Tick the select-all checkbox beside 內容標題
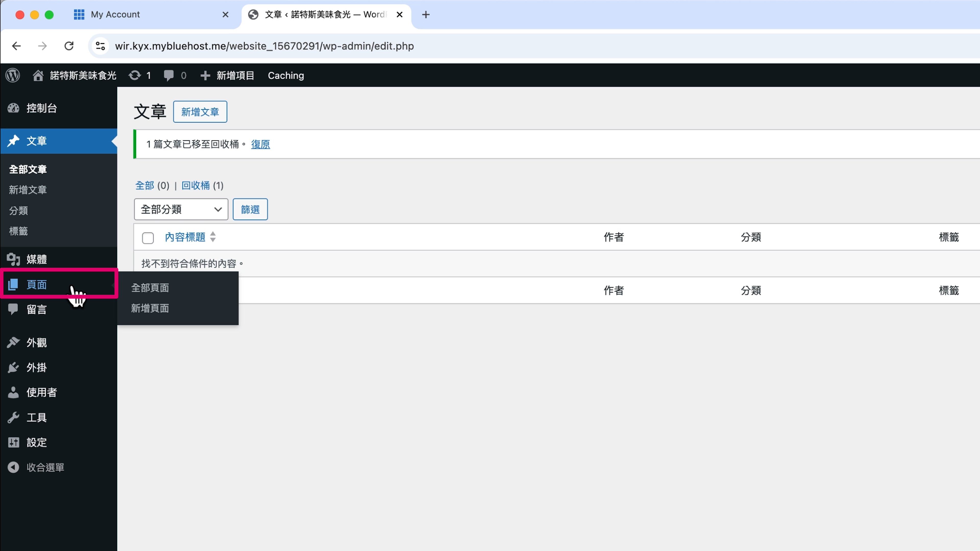980x551 pixels. (148, 238)
